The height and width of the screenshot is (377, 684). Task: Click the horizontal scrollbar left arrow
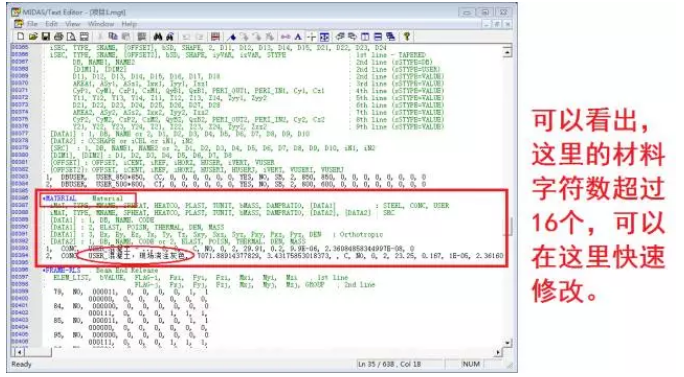tap(20, 352)
